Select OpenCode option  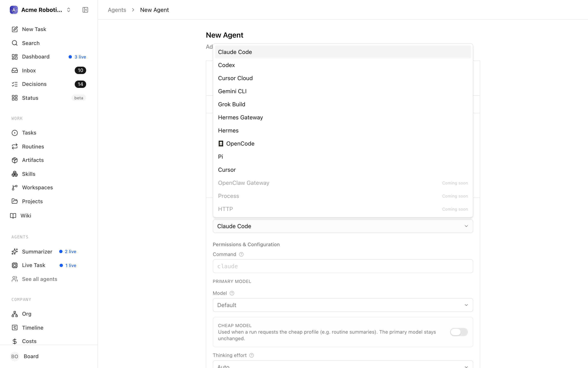coord(343,144)
